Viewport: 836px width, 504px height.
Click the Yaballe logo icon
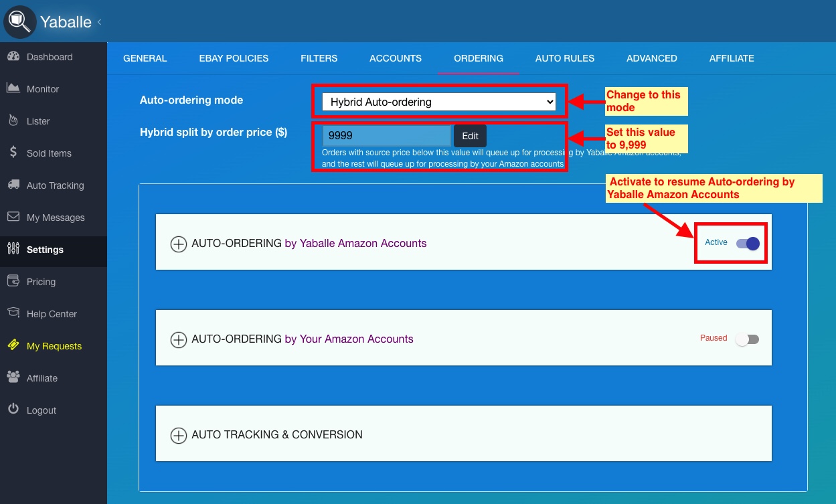pos(20,21)
